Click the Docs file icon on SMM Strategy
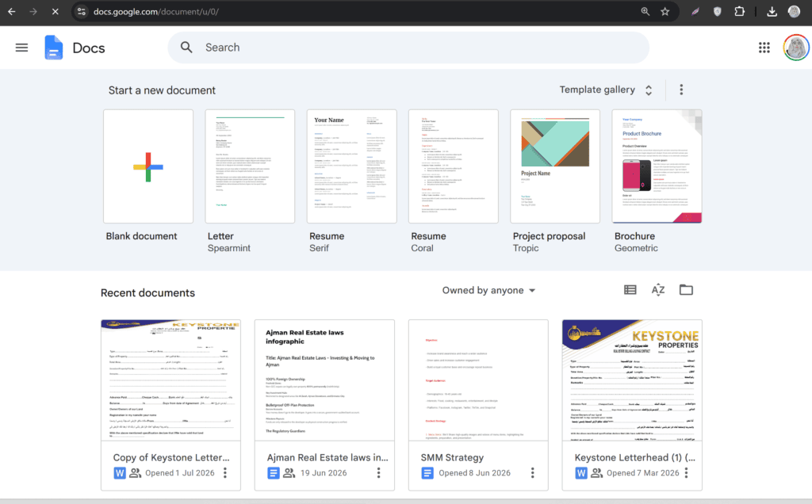The width and height of the screenshot is (812, 504). 427,473
